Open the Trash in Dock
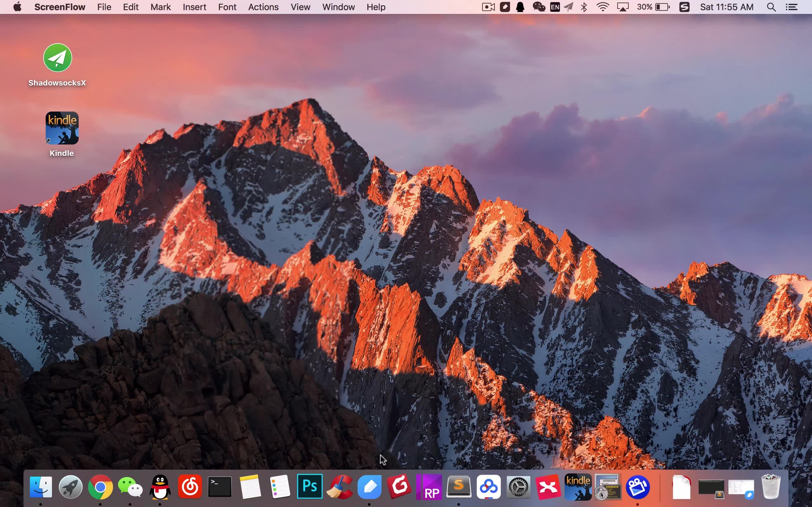The image size is (812, 507). pyautogui.click(x=771, y=487)
